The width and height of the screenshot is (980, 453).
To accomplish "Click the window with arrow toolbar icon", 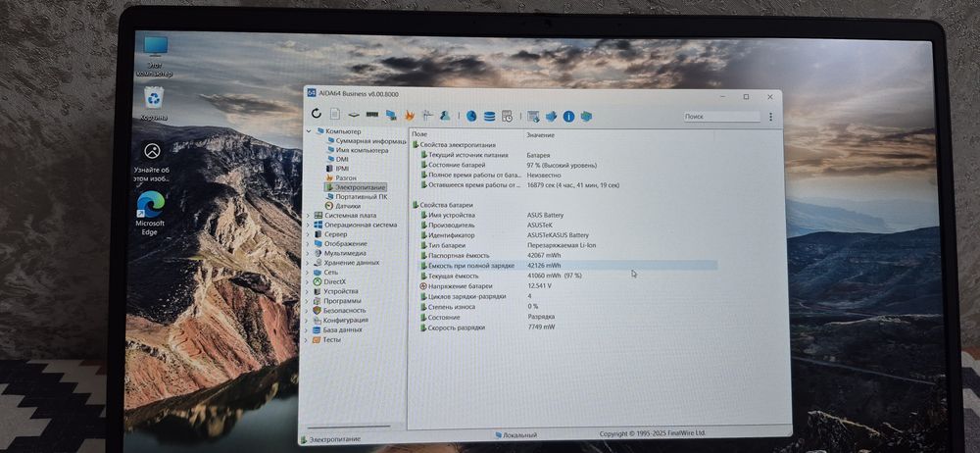I will point(532,117).
